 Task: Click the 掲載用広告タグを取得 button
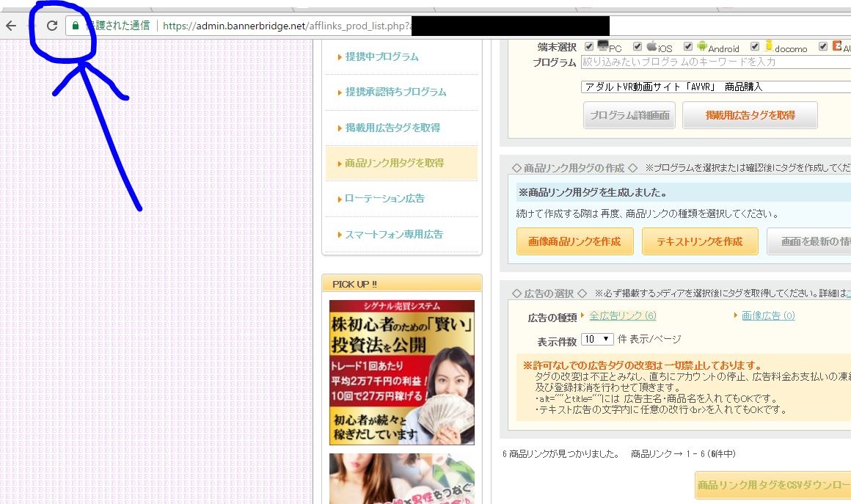(750, 115)
